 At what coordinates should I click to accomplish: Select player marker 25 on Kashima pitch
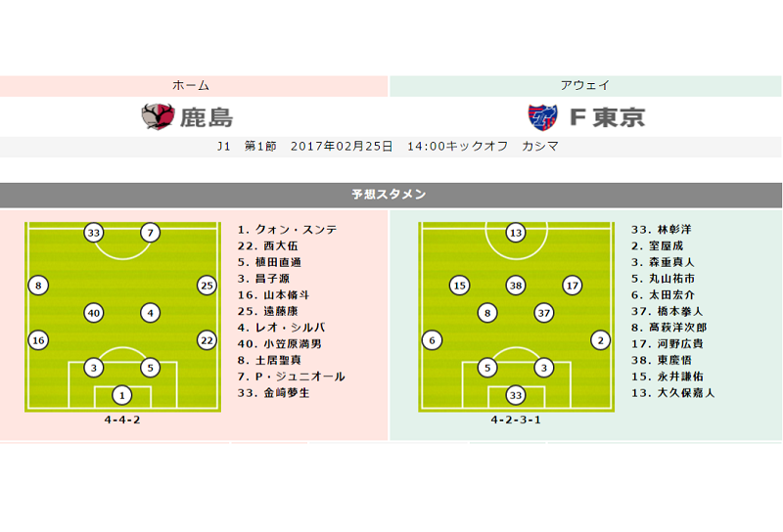[x=206, y=286]
